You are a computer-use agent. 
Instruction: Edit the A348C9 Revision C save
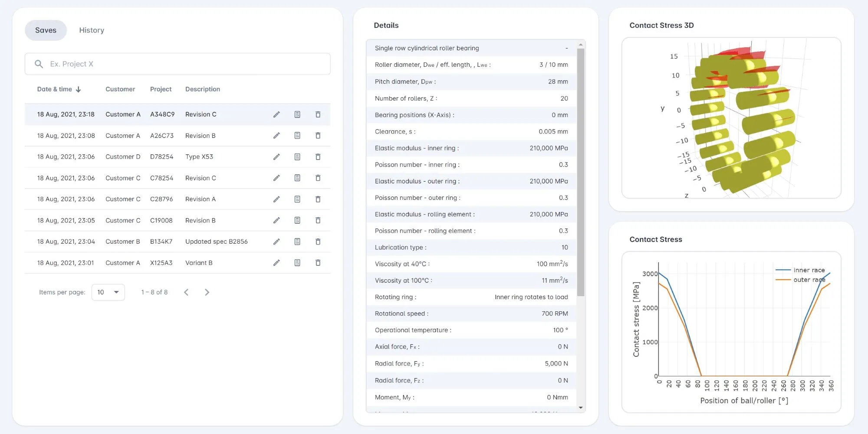[276, 114]
